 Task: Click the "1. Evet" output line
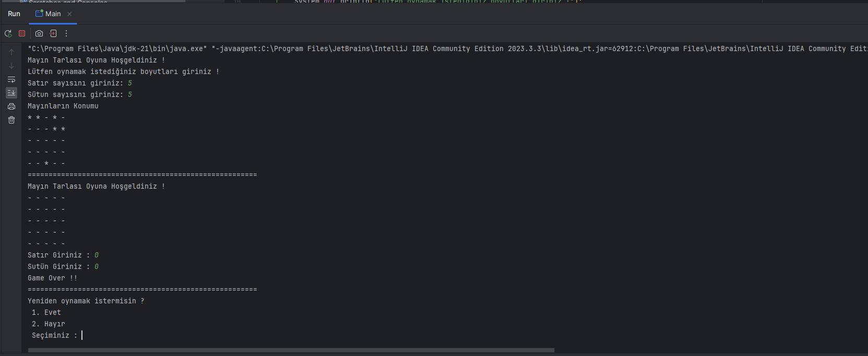46,312
